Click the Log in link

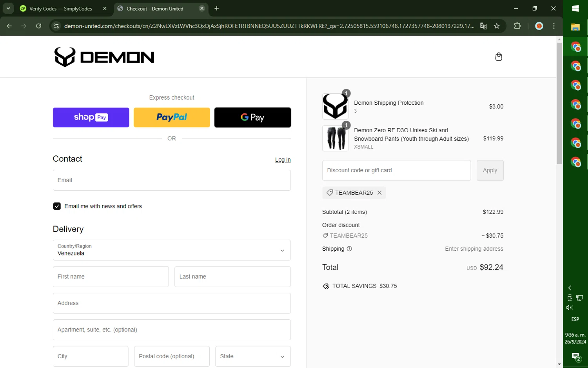283,160
